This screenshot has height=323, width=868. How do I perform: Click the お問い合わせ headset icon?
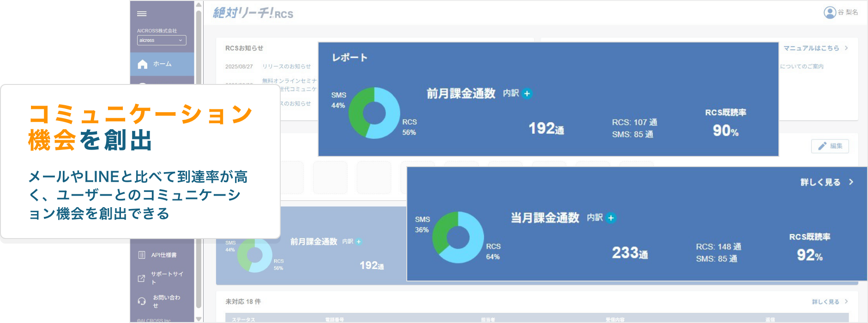[x=142, y=301]
